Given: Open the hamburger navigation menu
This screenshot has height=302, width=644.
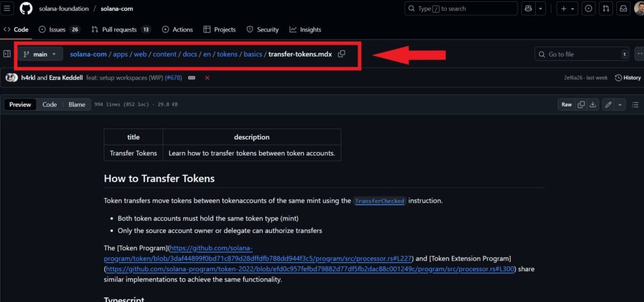Looking at the screenshot, I should [7, 9].
